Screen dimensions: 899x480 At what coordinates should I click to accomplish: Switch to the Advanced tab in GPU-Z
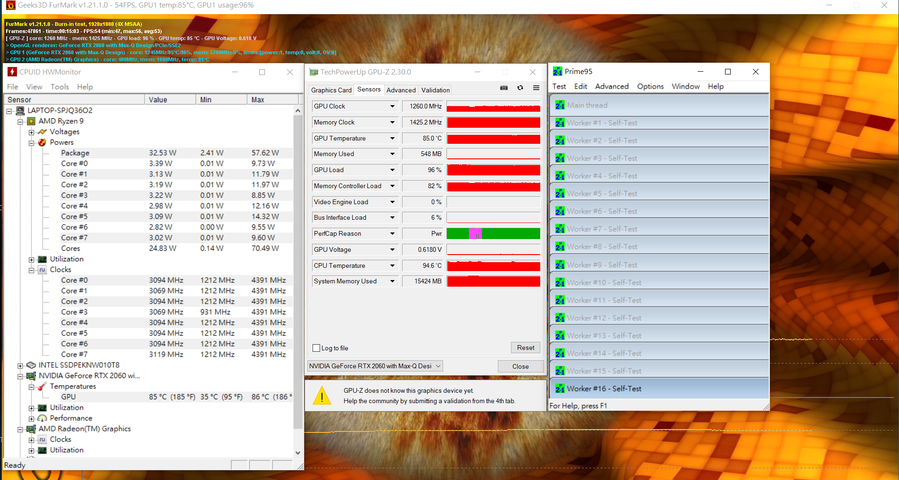[401, 90]
